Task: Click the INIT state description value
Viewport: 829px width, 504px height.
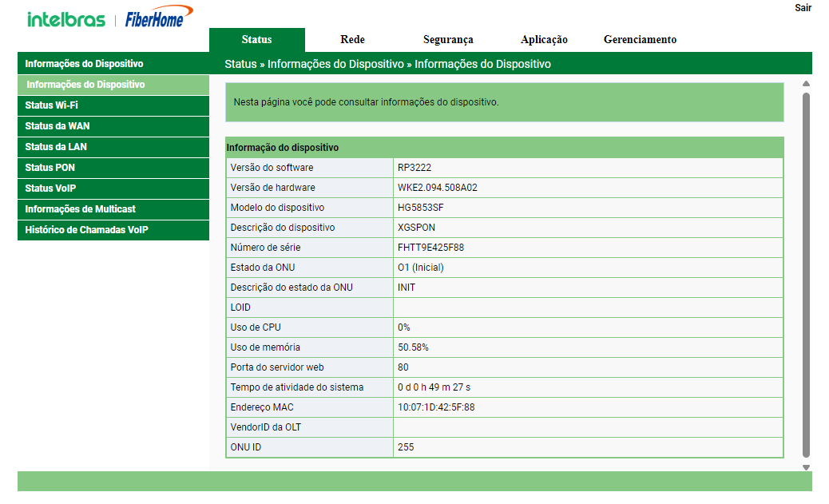Action: (406, 288)
